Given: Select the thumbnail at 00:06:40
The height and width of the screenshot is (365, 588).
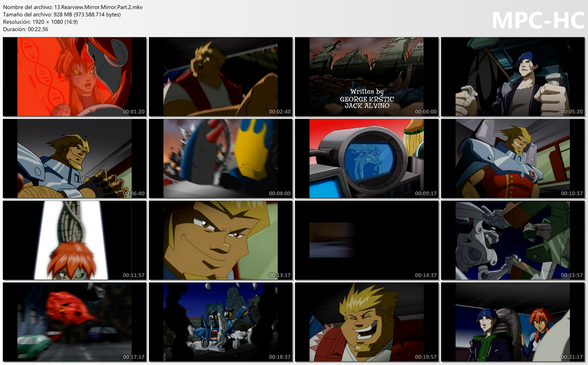Looking at the screenshot, I should tap(74, 158).
